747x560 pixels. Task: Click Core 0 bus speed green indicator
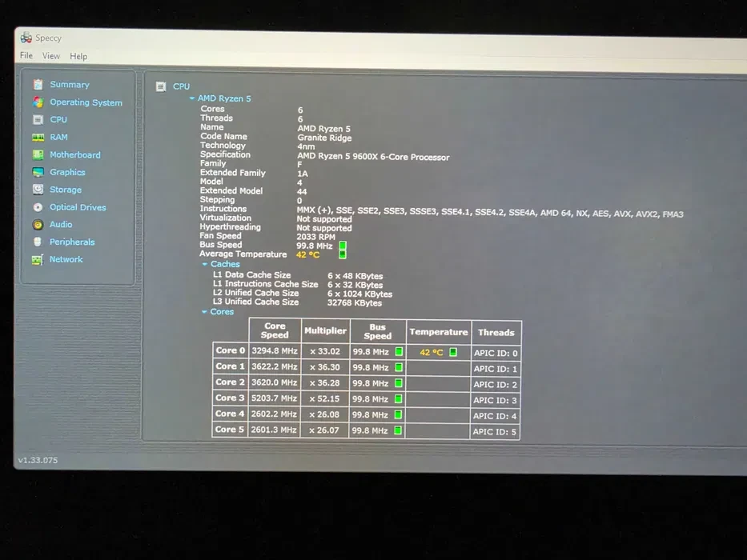pos(400,351)
